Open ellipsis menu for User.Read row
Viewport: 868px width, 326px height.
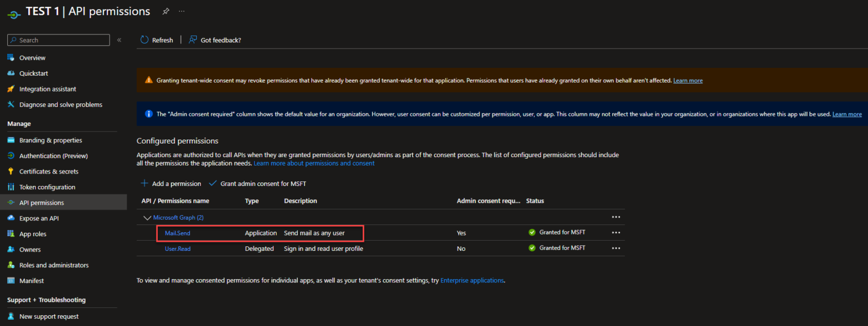[x=616, y=248]
